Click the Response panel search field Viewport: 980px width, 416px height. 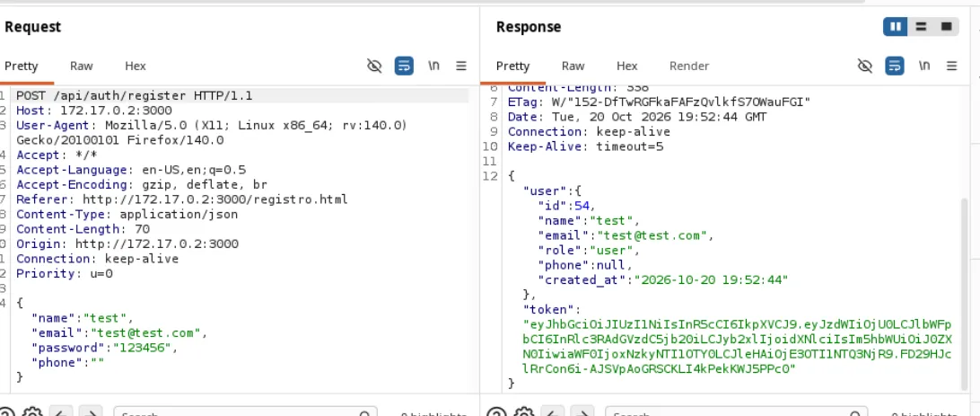point(736,412)
